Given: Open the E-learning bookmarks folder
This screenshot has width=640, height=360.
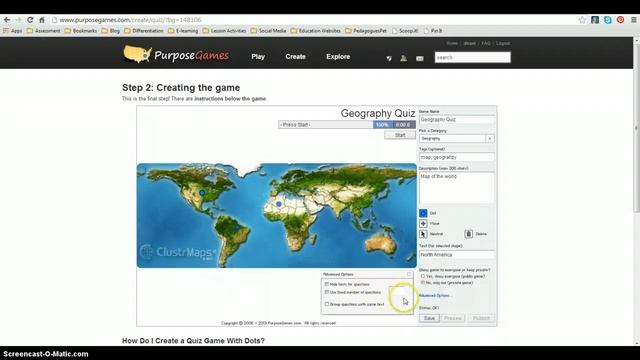Looking at the screenshot, I should pos(183,31).
